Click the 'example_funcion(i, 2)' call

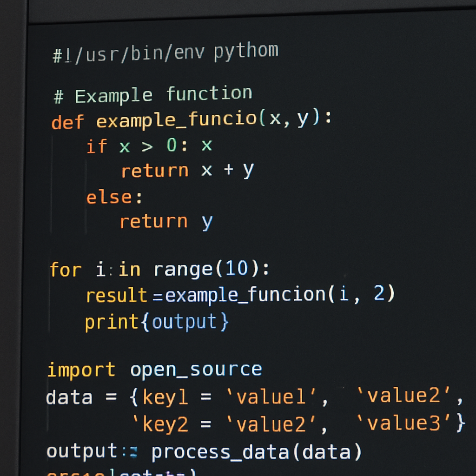pyautogui.click(x=279, y=294)
